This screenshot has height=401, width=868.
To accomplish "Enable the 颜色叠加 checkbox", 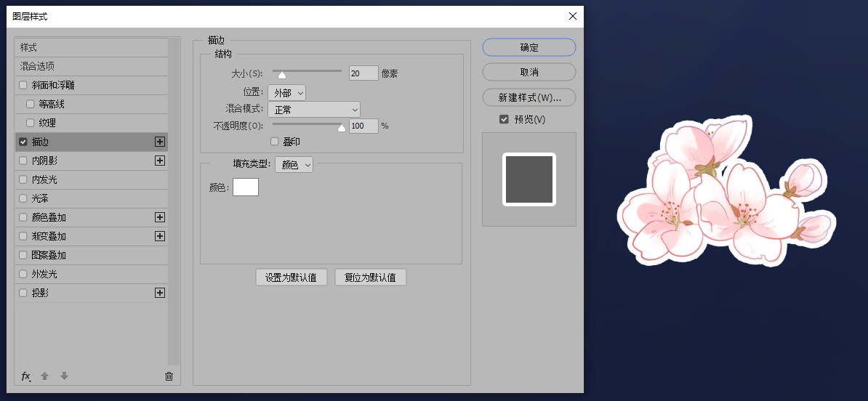I will (23, 217).
